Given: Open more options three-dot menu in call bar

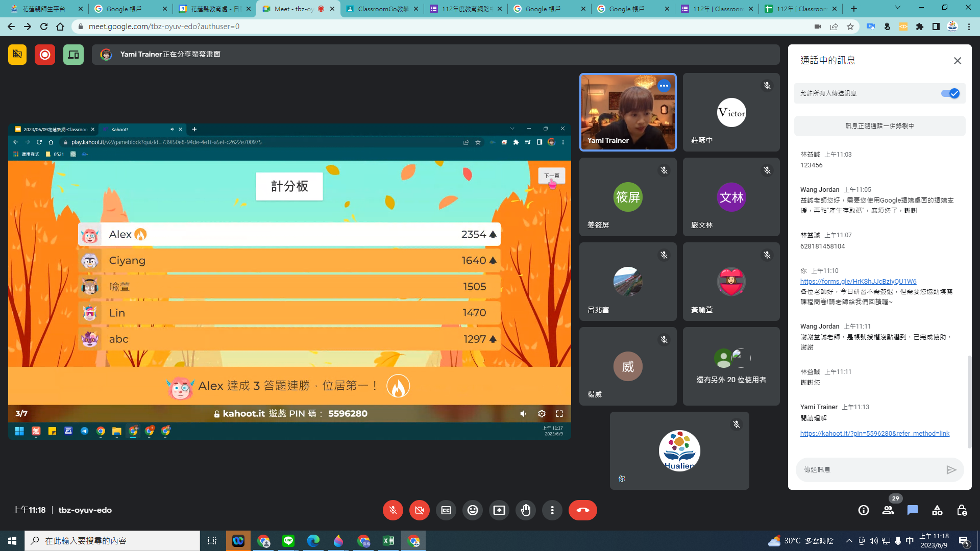Looking at the screenshot, I should pos(552,510).
